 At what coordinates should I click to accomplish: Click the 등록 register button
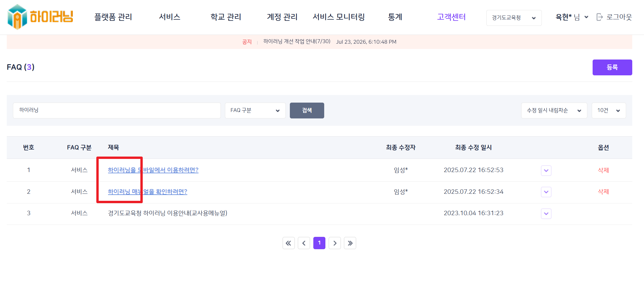tap(612, 67)
